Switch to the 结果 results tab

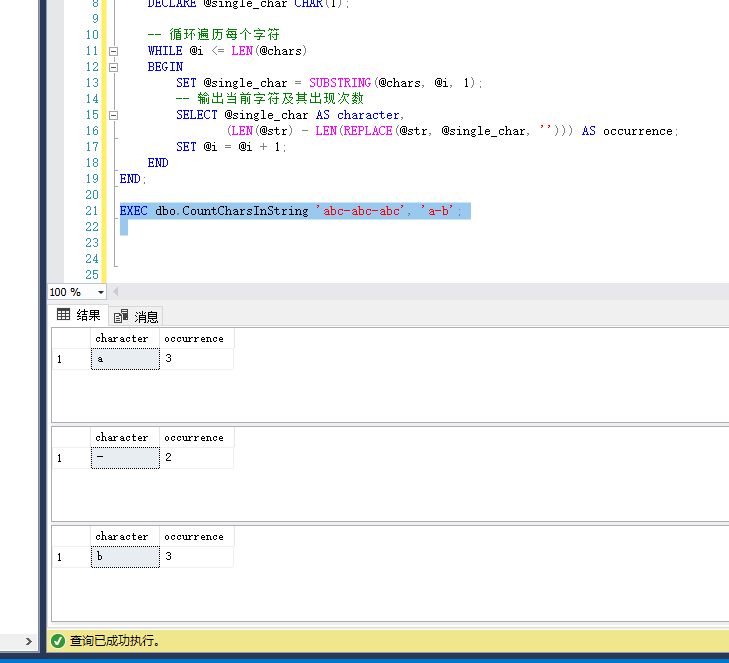(x=79, y=316)
